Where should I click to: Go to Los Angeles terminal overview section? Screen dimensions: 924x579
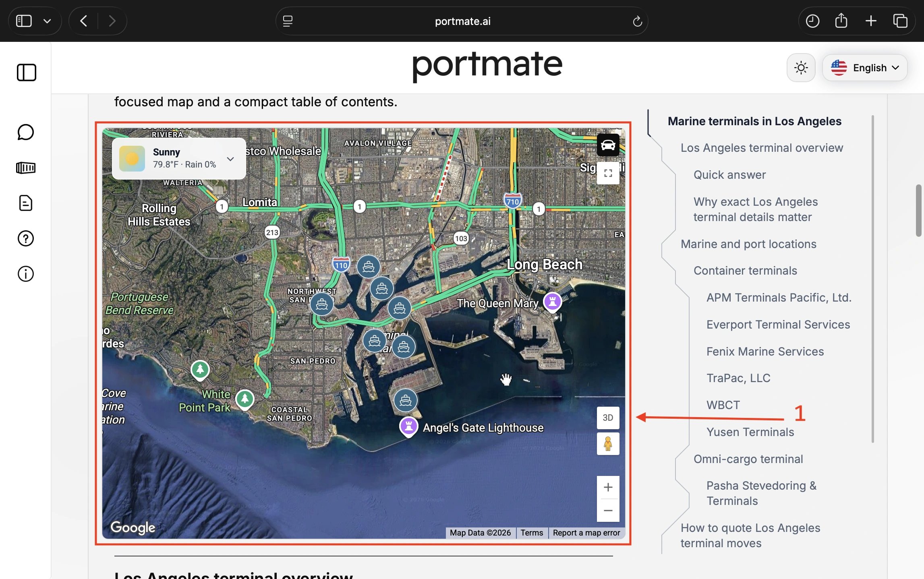pyautogui.click(x=762, y=148)
